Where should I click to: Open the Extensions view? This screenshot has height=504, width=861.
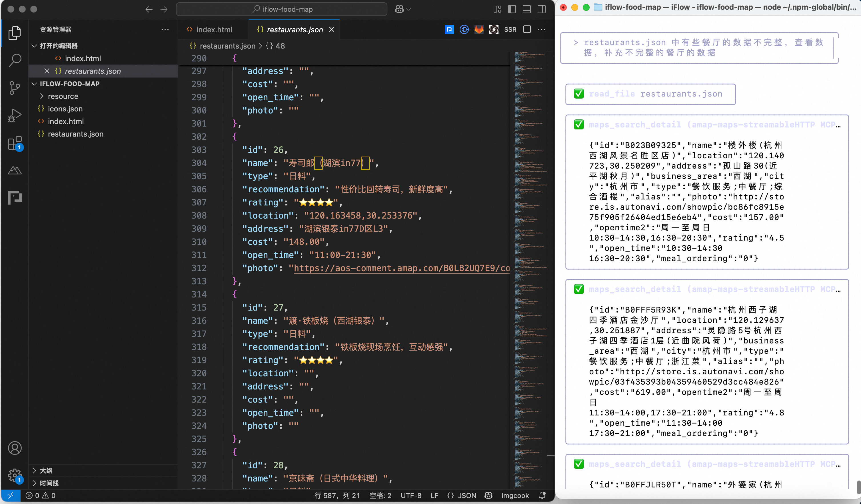(15, 143)
